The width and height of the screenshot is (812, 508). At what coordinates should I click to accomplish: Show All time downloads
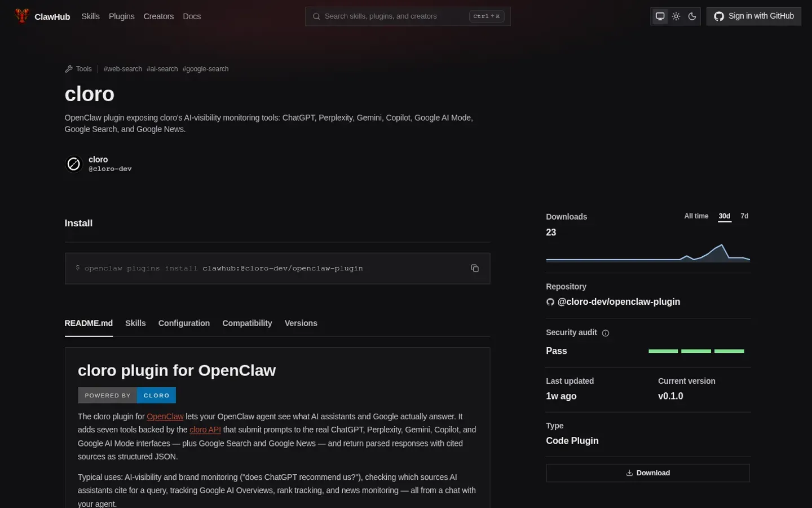[696, 216]
